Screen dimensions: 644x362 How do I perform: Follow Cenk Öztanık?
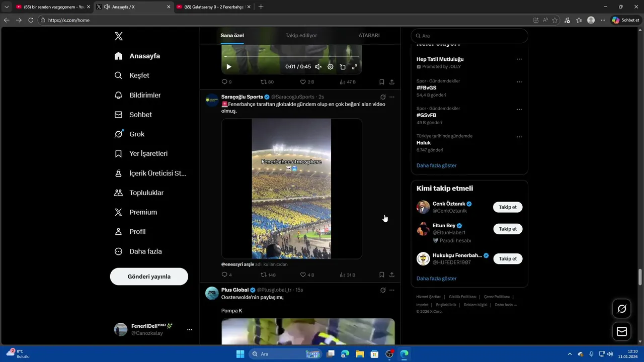(508, 207)
